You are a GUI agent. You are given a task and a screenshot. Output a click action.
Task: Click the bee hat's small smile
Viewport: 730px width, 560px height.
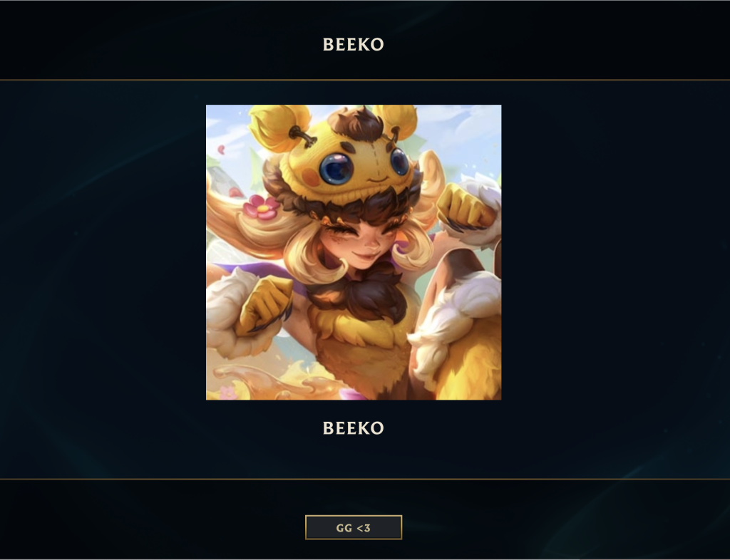[x=377, y=179]
